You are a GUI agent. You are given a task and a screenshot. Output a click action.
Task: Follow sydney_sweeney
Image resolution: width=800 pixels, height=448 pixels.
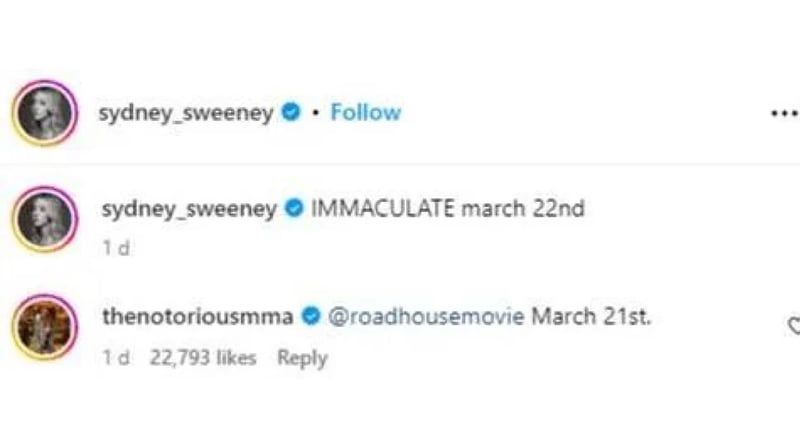(x=365, y=113)
